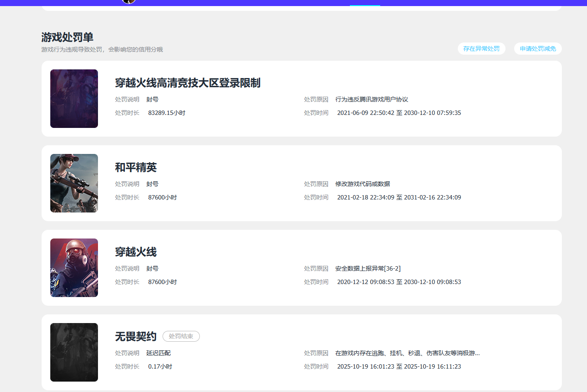Screen dimensions: 587x392
Task: Click the 2021-02-18 22:34:09 punishment time range
Action: tap(399, 197)
